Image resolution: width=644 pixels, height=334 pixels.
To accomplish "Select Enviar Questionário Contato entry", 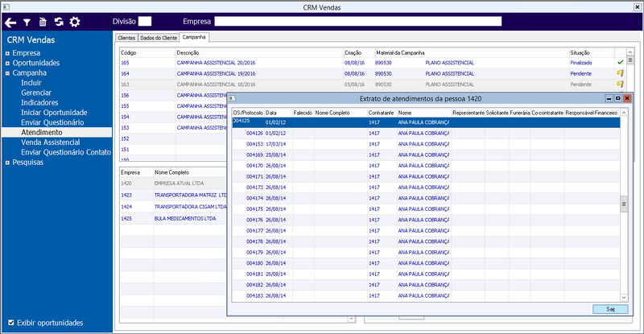I will (66, 152).
